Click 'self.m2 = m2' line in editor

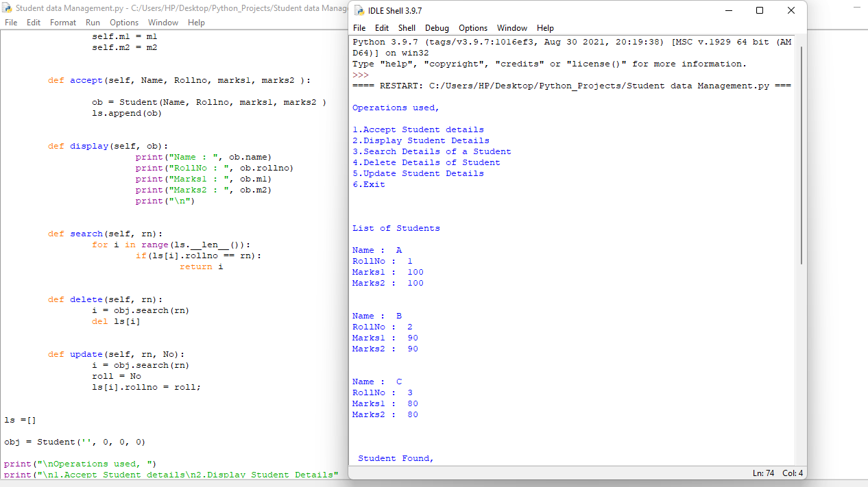tap(125, 47)
